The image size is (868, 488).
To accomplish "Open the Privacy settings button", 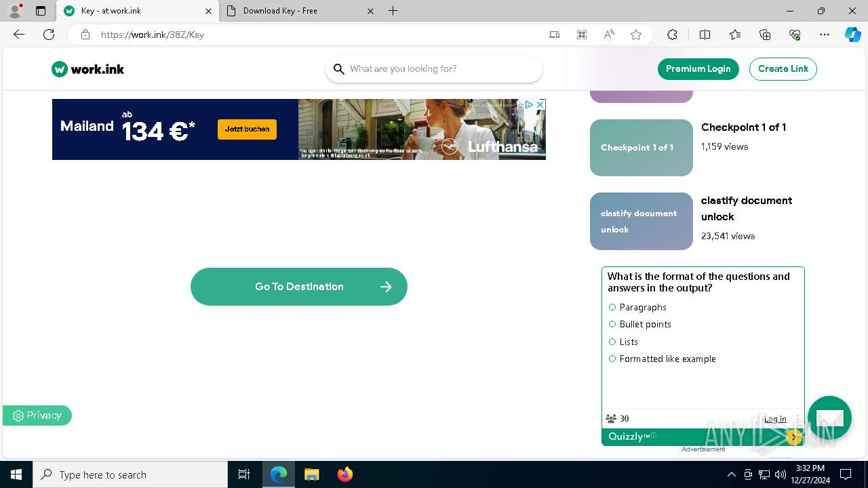I will click(37, 415).
